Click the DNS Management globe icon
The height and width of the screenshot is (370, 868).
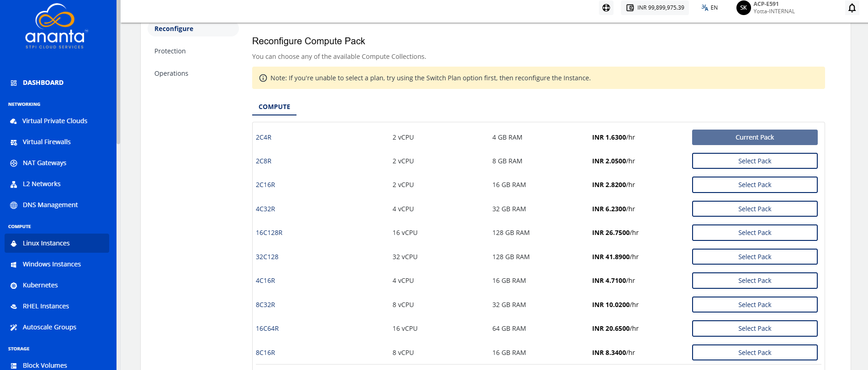[14, 205]
